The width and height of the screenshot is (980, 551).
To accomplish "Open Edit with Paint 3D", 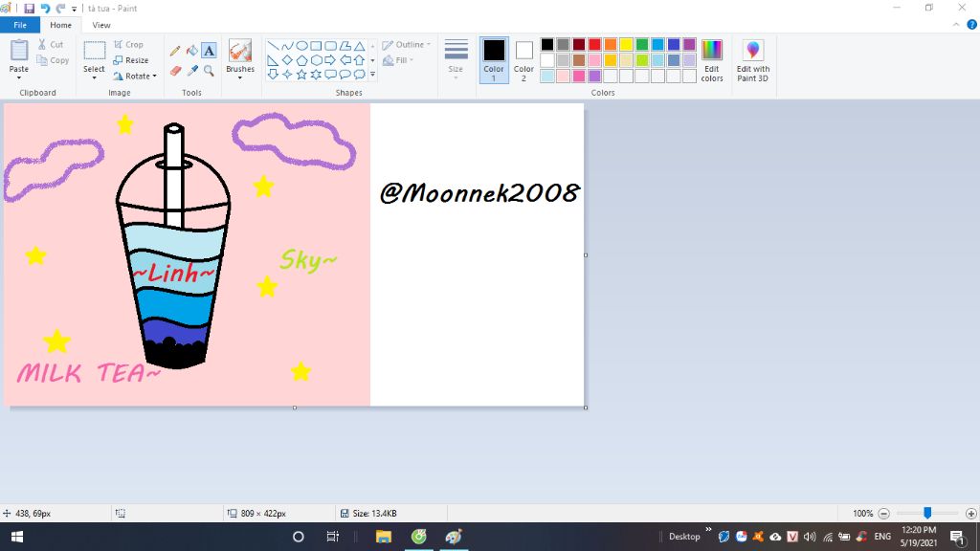I will [752, 59].
